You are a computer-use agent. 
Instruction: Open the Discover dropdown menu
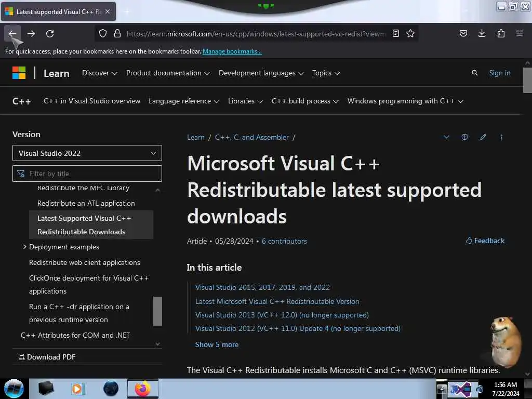[99, 73]
